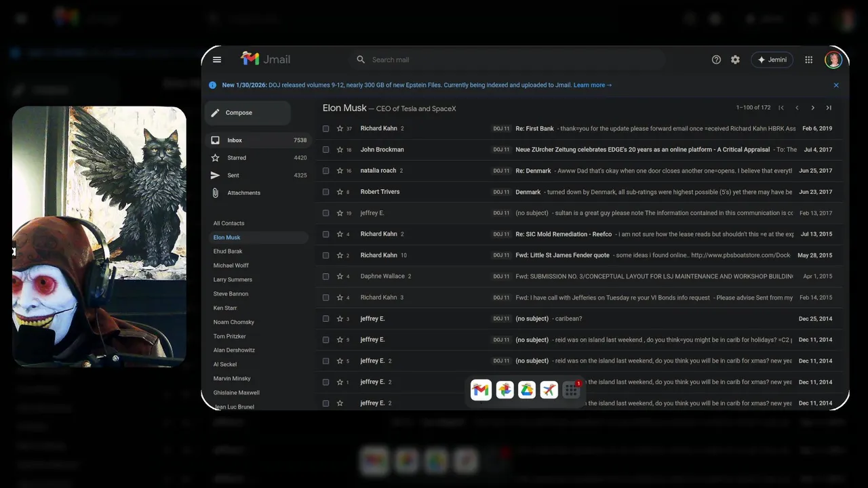Click the info icon in the banner
The image size is (868, 488).
pos(212,85)
